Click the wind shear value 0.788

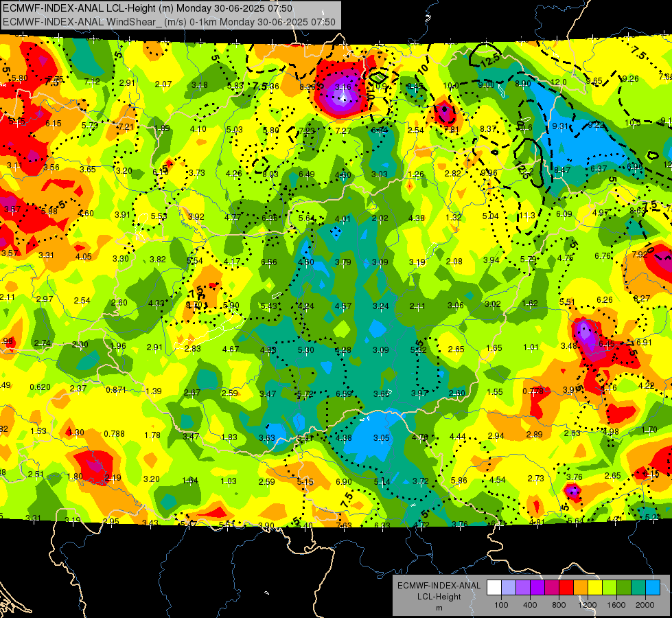coord(114,433)
